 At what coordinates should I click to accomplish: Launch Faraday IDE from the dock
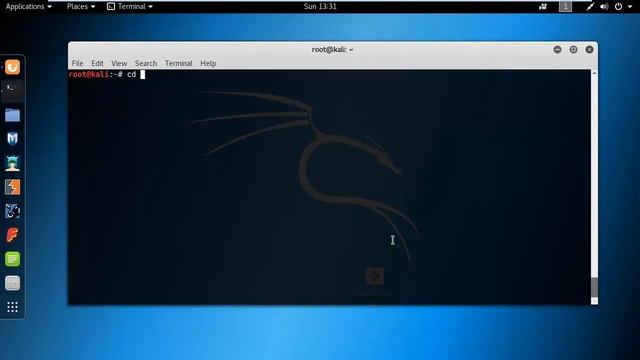[x=12, y=235]
